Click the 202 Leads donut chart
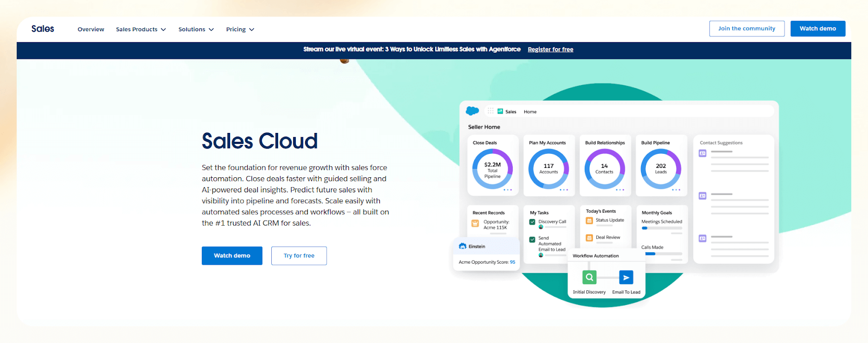Image resolution: width=868 pixels, height=343 pixels. click(x=661, y=169)
